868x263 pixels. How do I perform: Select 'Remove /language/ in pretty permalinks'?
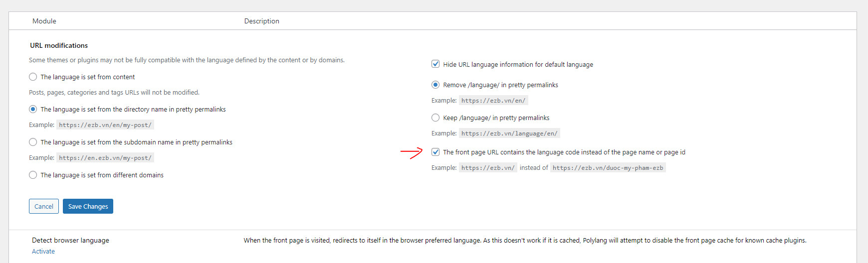435,85
